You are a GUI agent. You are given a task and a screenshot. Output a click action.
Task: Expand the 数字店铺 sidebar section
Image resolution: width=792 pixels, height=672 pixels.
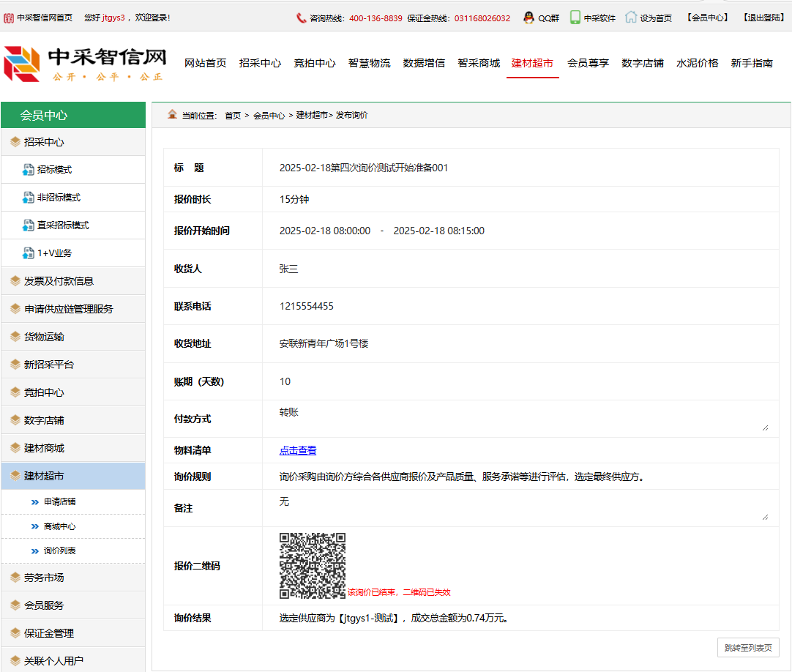[x=73, y=420]
